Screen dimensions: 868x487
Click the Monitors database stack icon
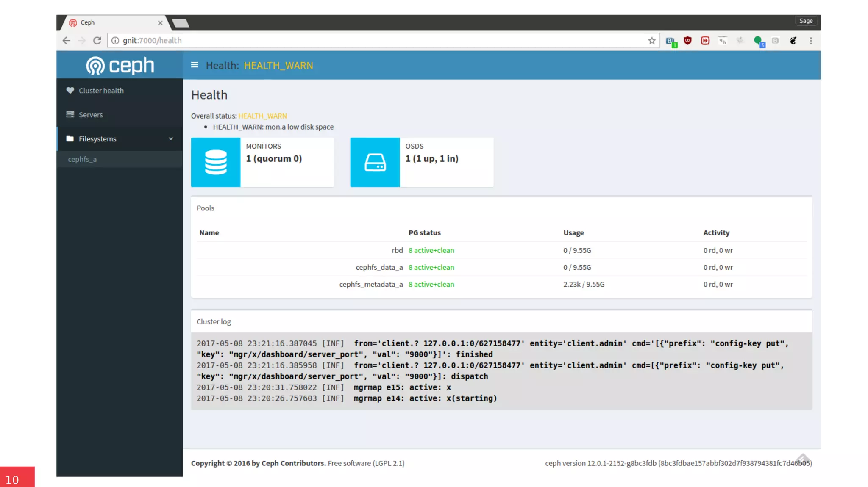(x=216, y=162)
